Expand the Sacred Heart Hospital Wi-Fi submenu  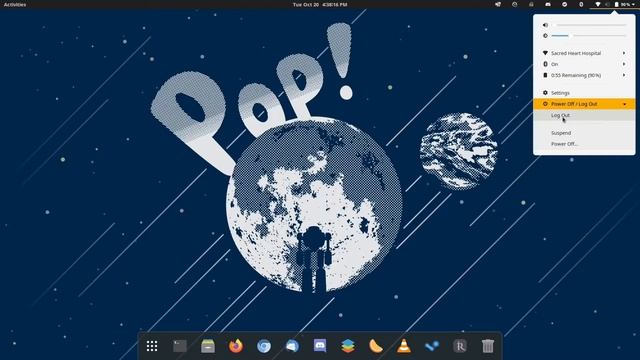(x=584, y=53)
